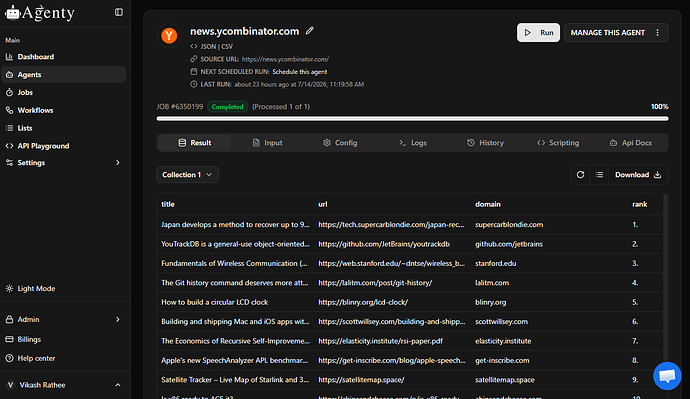Open the Api Docs tab
This screenshot has height=399, width=690.
[x=630, y=143]
